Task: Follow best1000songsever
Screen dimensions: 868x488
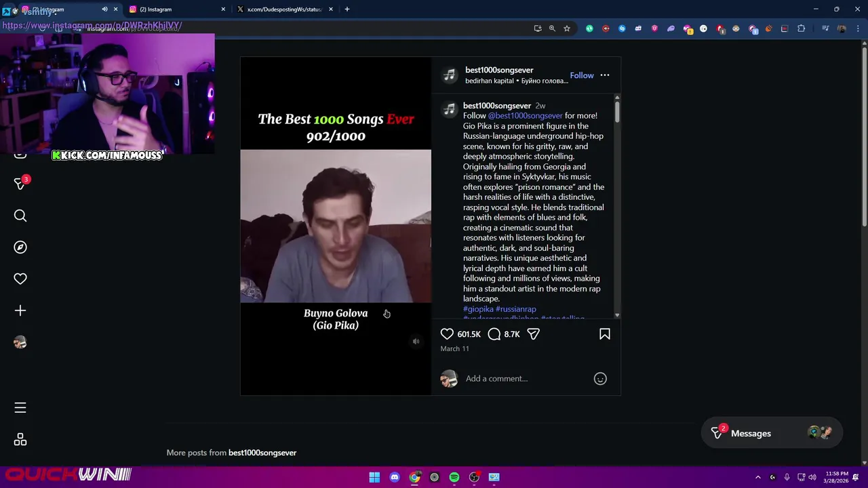Action: 582,75
